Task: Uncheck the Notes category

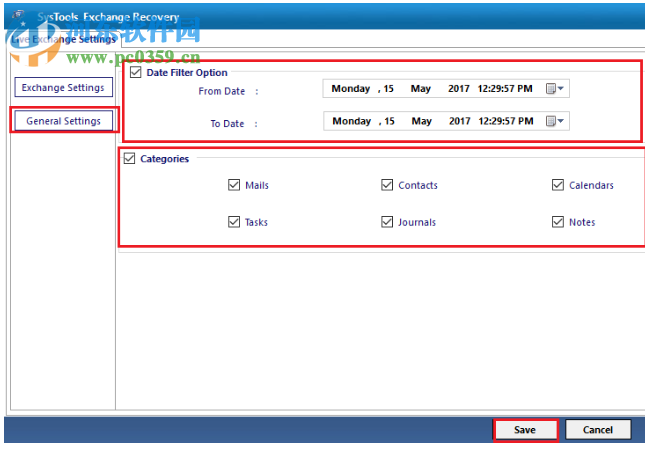Action: click(x=558, y=222)
